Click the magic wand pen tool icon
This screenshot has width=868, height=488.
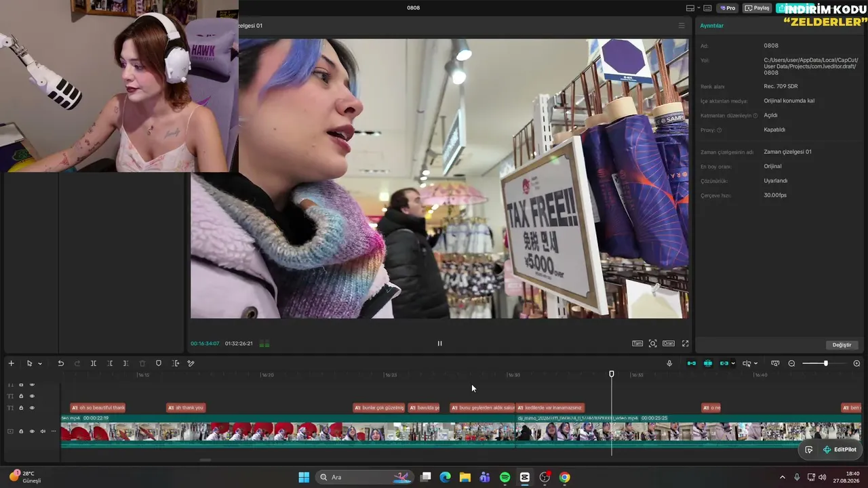191,363
